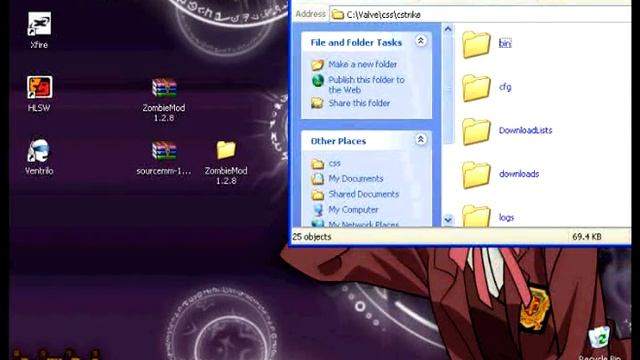Click the downloads folder name label

519,174
